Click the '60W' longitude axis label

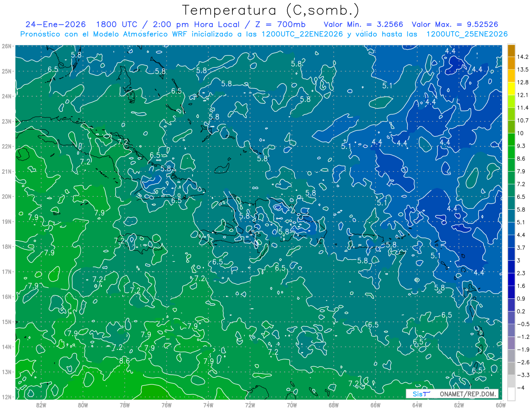click(x=501, y=405)
